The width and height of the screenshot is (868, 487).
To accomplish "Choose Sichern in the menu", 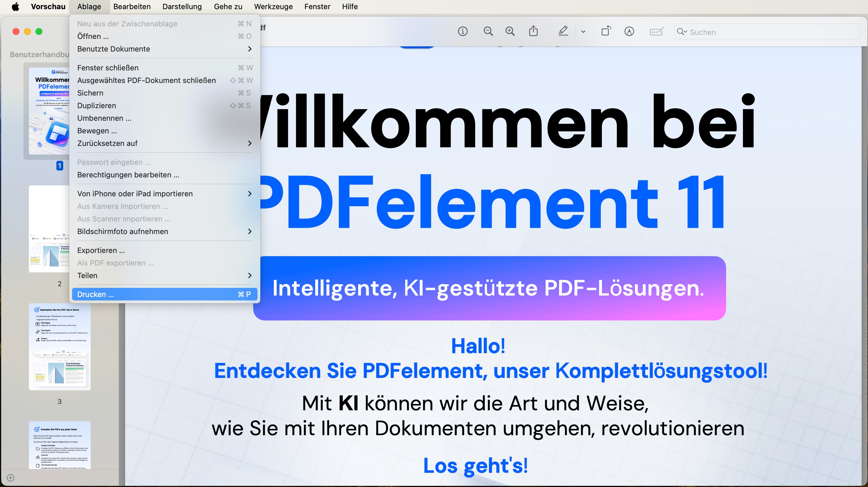I will (x=165, y=93).
